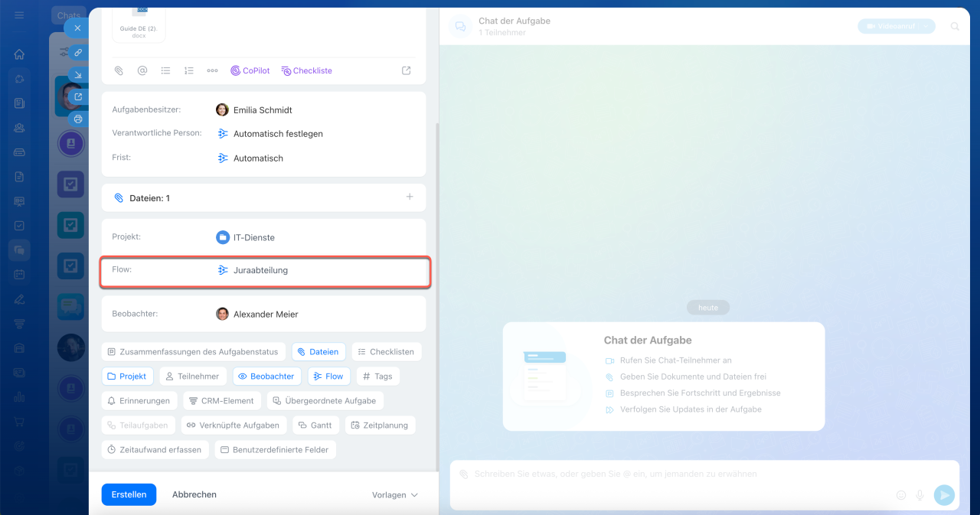
Task: Add the Benutzerdefinierte Felder chip
Action: [x=275, y=450]
